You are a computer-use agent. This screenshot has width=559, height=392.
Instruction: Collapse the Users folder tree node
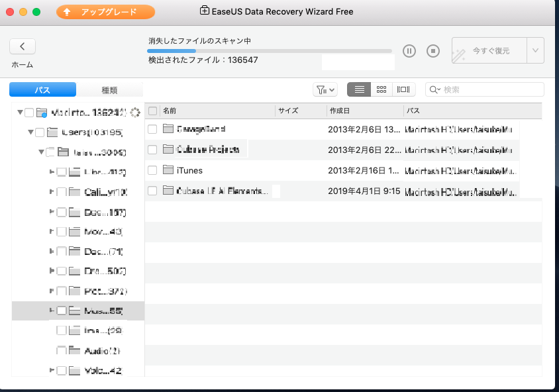31,132
